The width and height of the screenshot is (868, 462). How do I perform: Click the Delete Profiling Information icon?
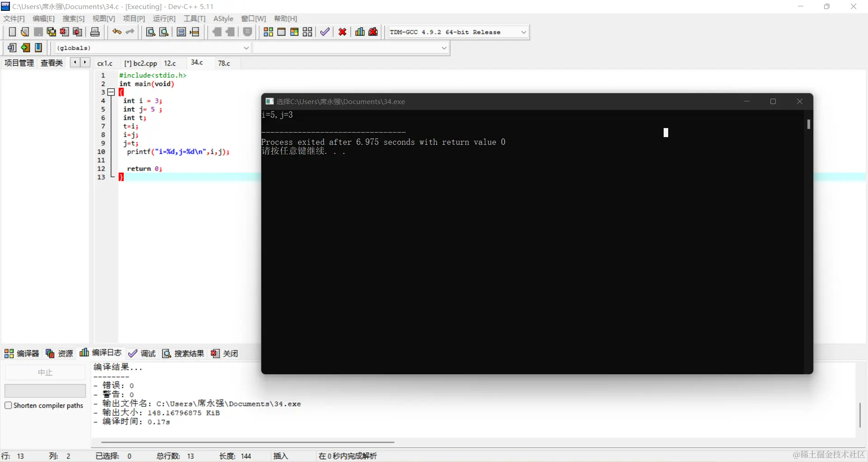373,32
